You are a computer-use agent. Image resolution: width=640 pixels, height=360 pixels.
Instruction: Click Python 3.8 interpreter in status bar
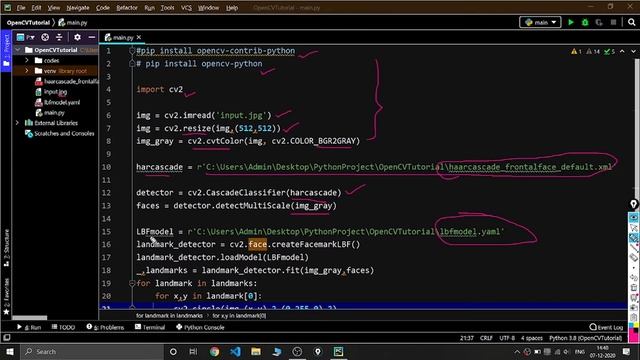585,338
